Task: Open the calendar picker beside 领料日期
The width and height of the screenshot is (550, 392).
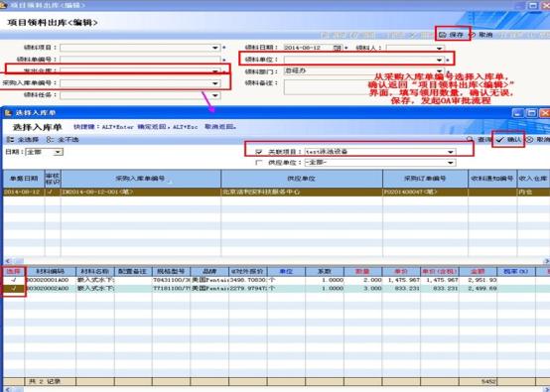Action: (337, 48)
